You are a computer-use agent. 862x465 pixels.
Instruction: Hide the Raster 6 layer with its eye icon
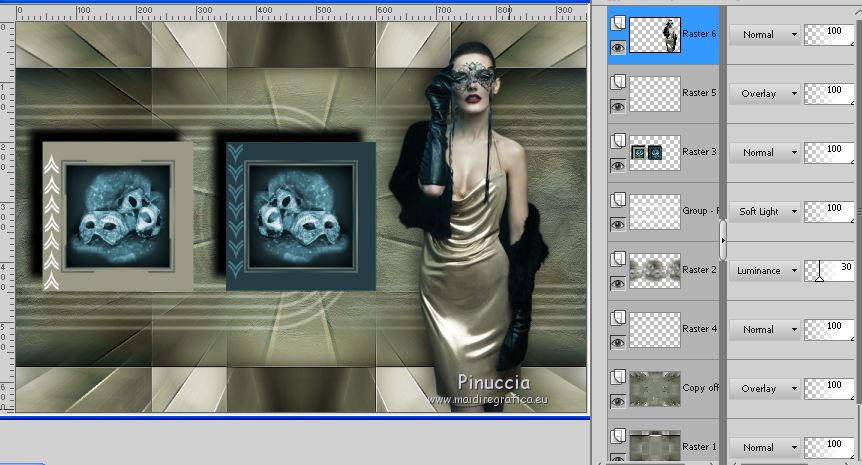(x=618, y=48)
